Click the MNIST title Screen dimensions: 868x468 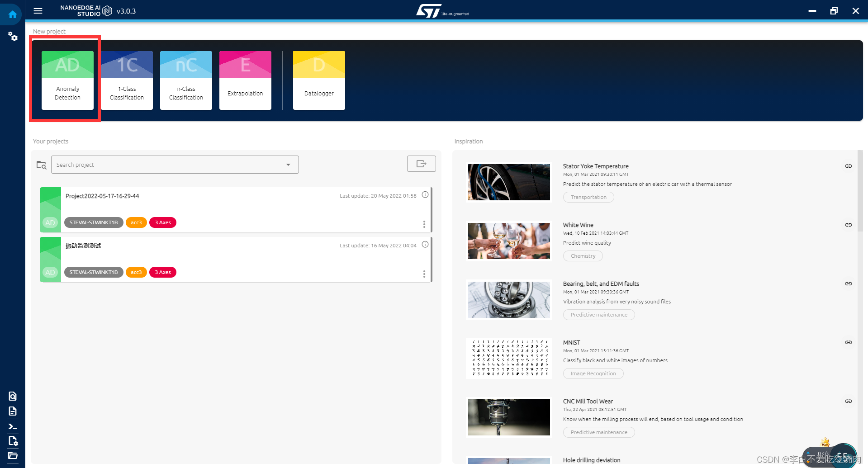tap(571, 342)
